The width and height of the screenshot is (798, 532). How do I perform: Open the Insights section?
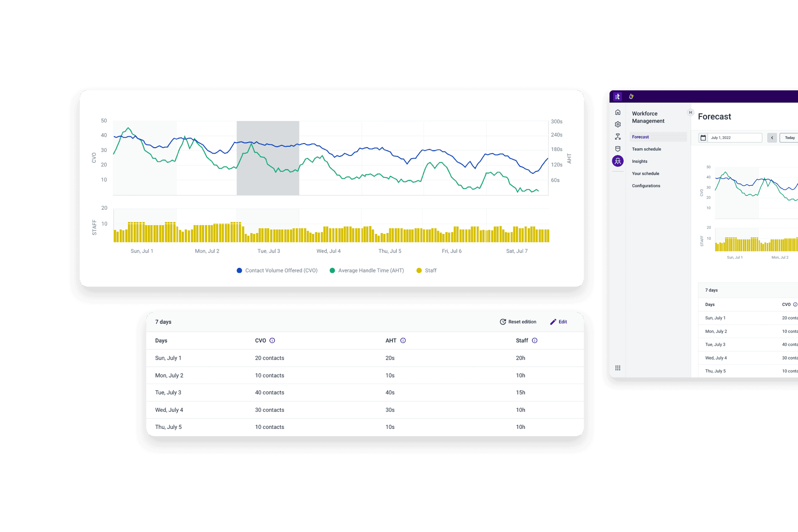[639, 161]
